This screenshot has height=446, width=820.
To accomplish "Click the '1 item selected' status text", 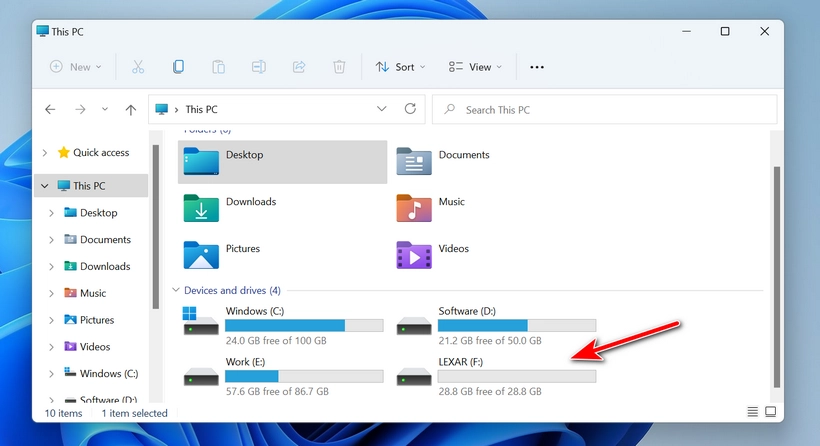I will coord(134,413).
